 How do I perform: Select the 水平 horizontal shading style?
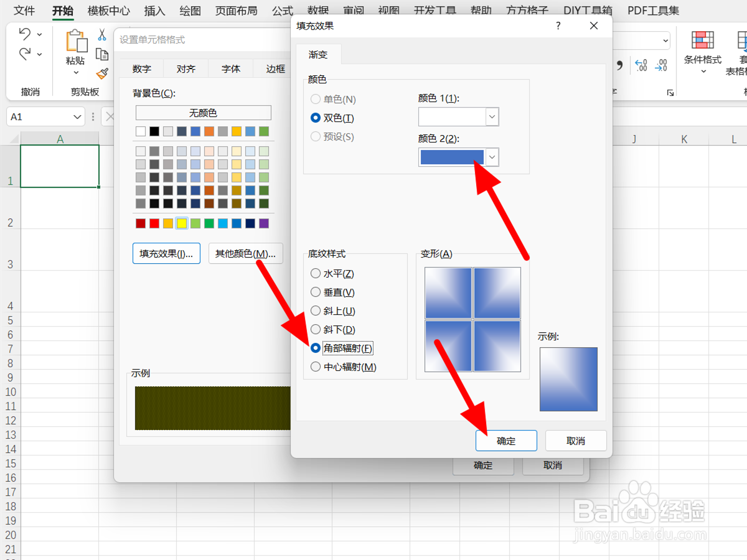click(x=316, y=274)
